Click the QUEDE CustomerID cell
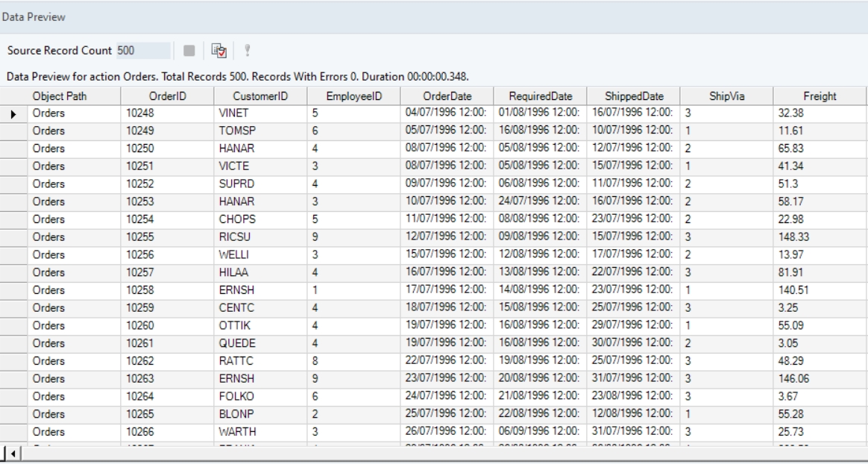868x464 pixels. click(260, 341)
